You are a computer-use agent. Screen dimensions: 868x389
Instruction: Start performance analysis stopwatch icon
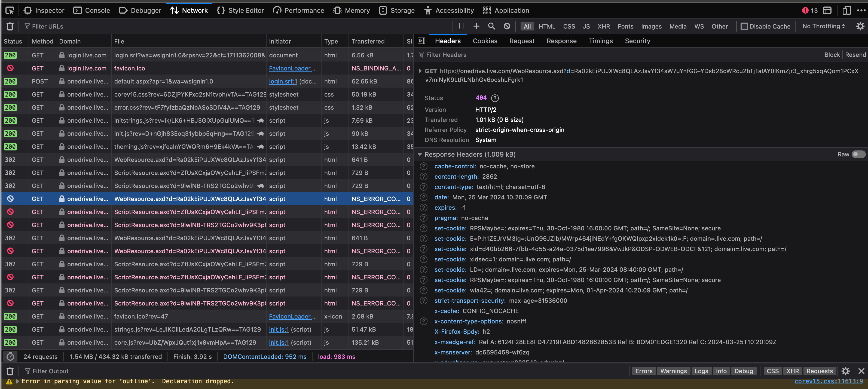(x=10, y=356)
